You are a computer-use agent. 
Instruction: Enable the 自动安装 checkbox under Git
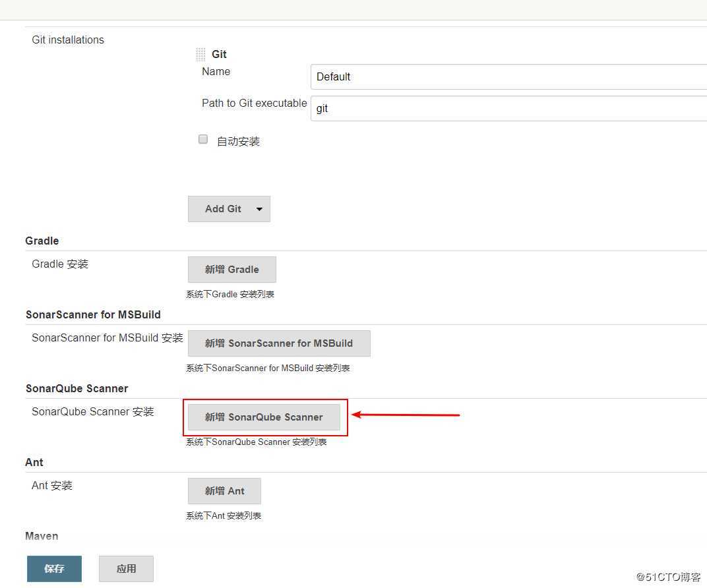click(203, 139)
